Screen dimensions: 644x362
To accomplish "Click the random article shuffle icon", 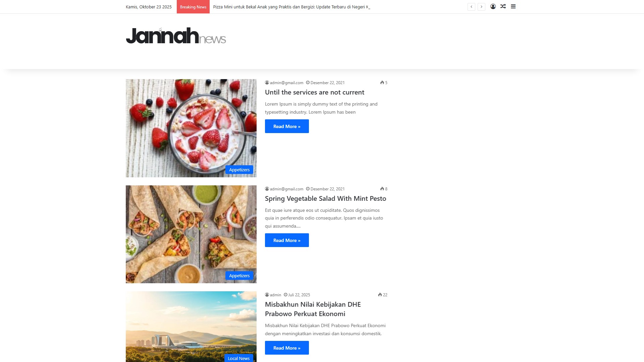I will pyautogui.click(x=503, y=6).
